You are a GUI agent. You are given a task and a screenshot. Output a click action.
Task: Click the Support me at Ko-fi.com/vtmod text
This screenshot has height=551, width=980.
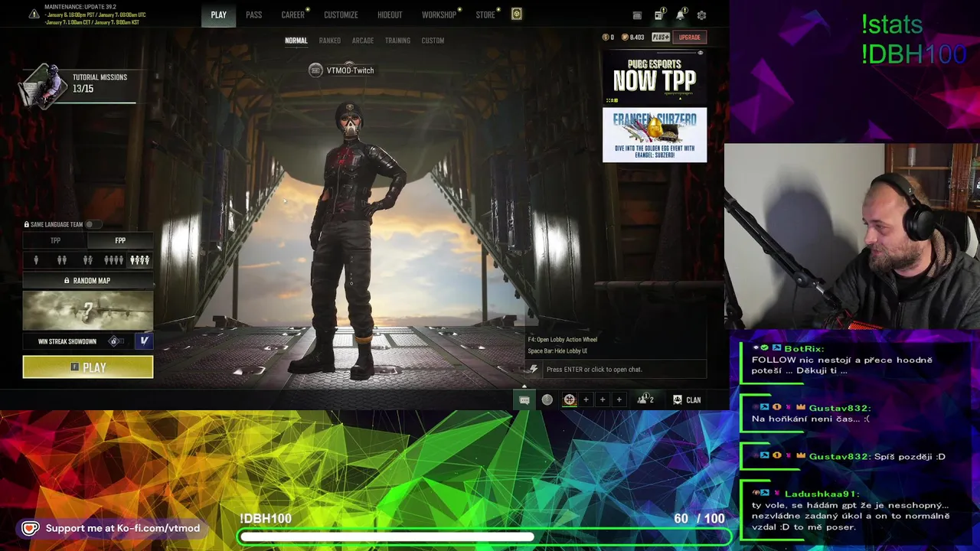point(122,528)
